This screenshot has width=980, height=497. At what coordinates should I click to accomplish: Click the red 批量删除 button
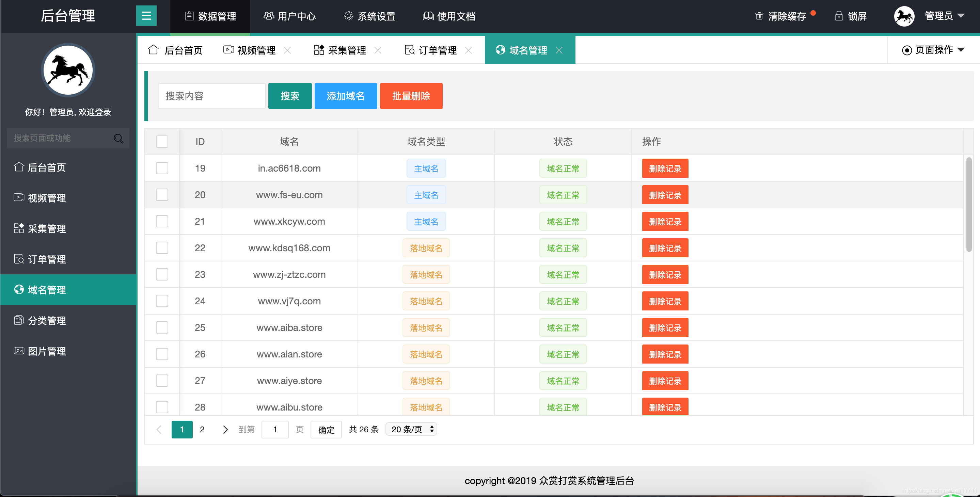pyautogui.click(x=411, y=96)
